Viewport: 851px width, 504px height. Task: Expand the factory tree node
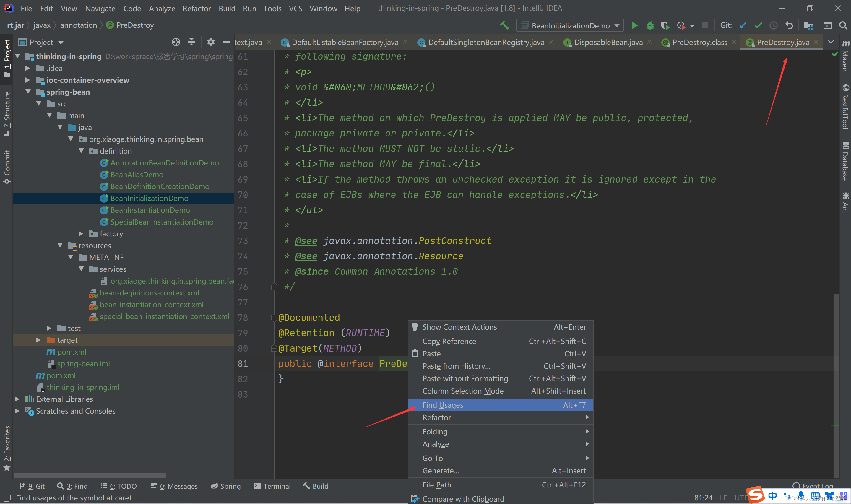tap(83, 233)
